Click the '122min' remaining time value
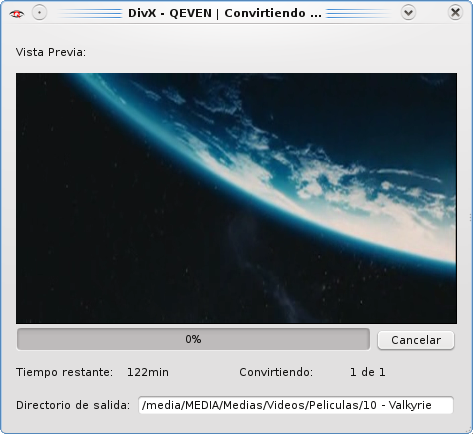The width and height of the screenshot is (473, 434). click(x=148, y=372)
